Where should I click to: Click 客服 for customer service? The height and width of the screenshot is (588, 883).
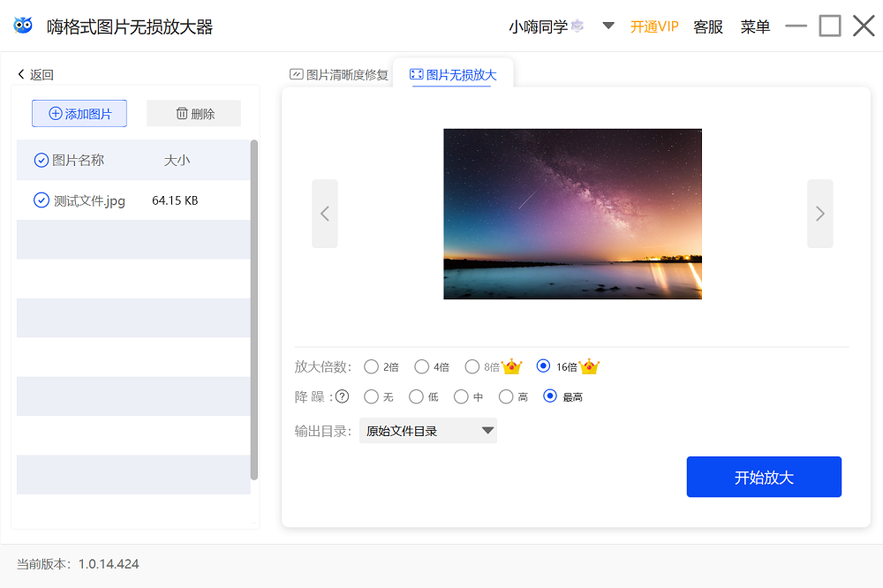coord(708,26)
